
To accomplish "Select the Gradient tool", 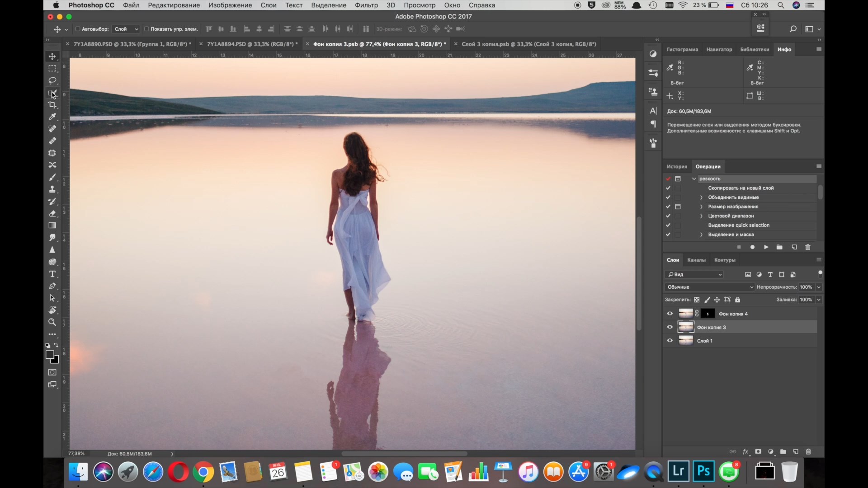I will tap(52, 225).
